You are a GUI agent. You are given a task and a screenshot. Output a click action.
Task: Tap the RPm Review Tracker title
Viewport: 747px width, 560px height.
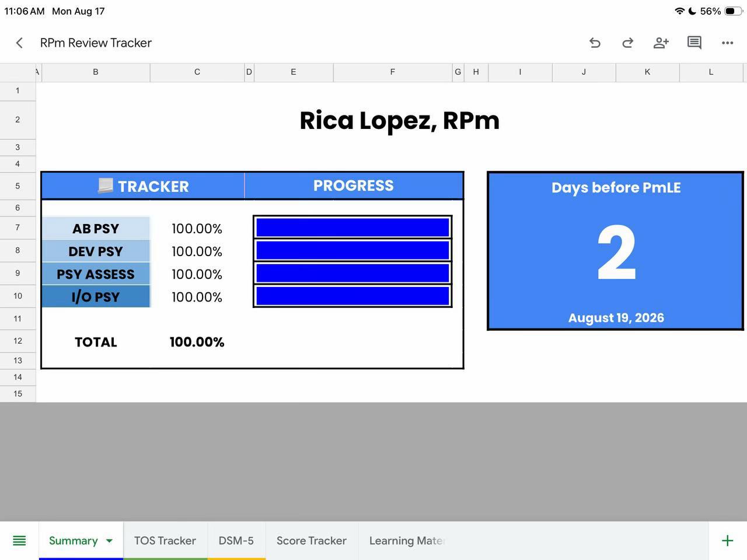tap(96, 43)
